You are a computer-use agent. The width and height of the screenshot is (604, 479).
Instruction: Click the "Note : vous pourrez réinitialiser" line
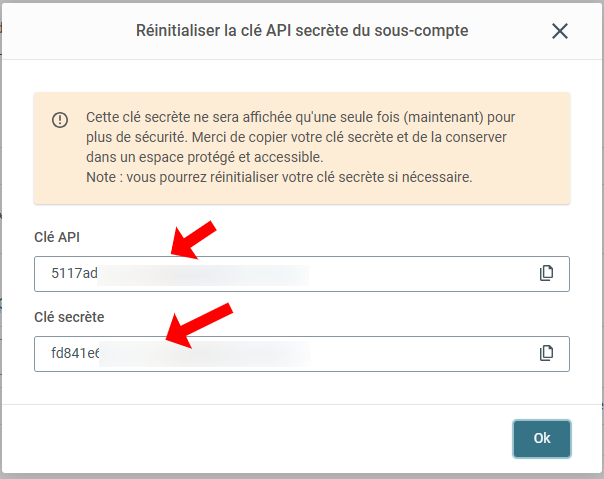[x=279, y=177]
